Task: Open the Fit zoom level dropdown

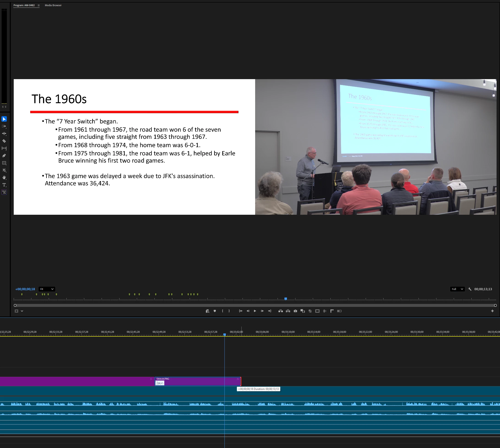Action: (x=47, y=289)
